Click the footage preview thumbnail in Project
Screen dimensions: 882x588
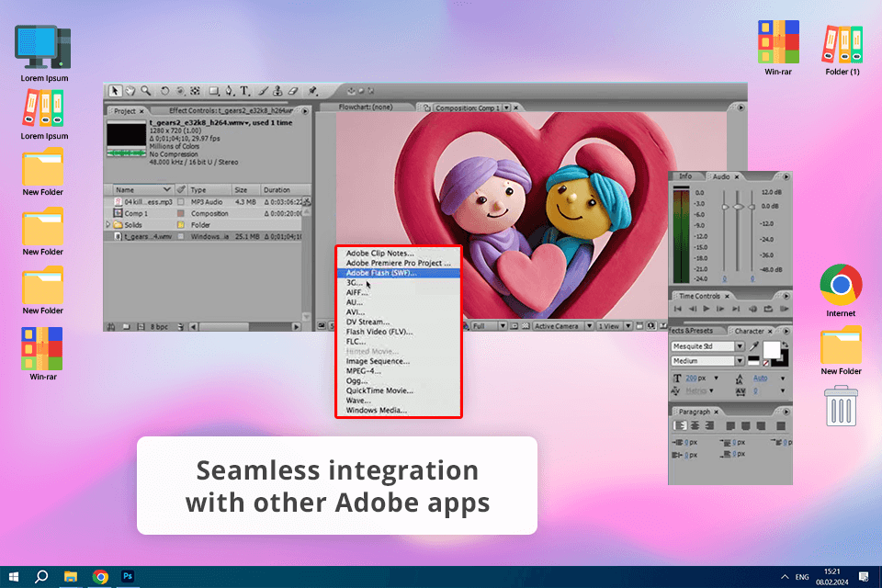click(127, 139)
